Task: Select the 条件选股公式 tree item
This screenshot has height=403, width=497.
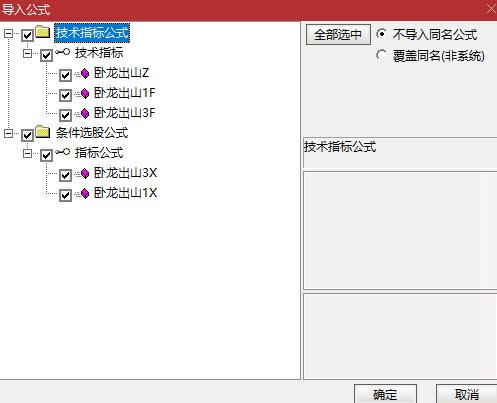Action: click(x=92, y=133)
